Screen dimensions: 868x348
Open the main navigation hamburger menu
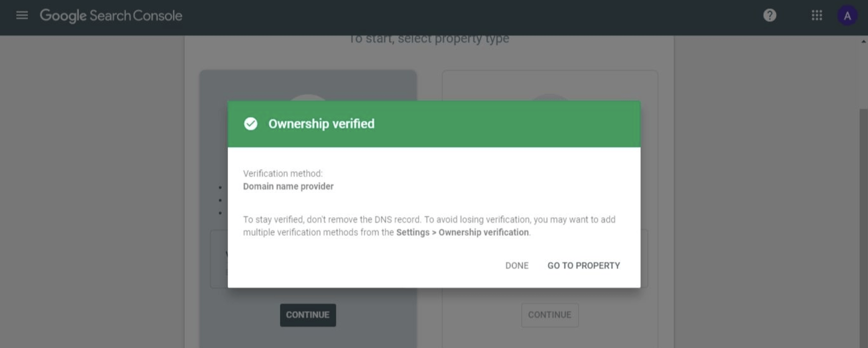[22, 15]
